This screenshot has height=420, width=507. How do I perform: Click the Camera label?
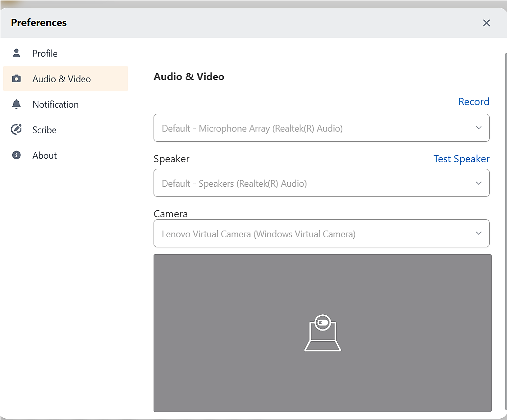pos(170,214)
